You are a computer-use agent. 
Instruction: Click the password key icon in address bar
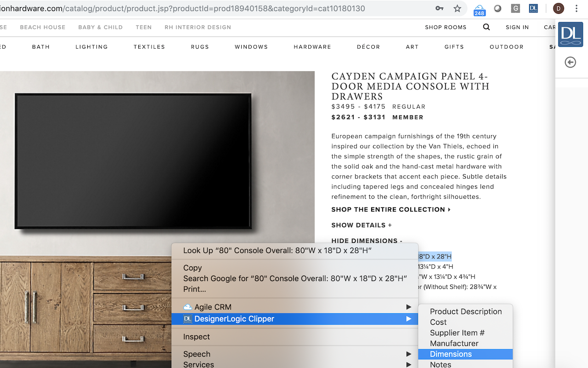point(440,8)
